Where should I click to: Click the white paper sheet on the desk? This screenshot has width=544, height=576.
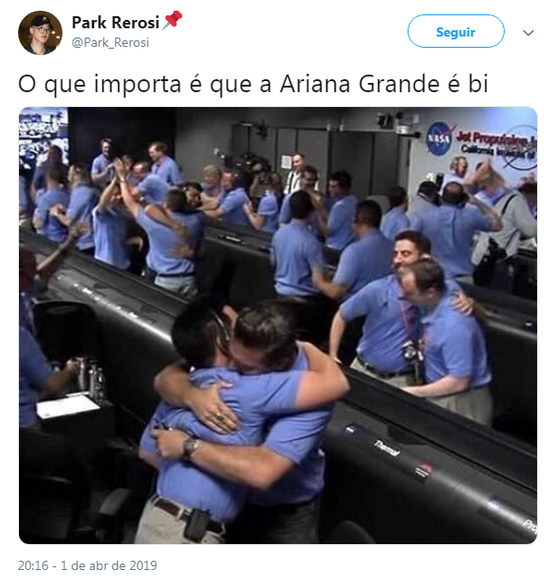(67, 406)
